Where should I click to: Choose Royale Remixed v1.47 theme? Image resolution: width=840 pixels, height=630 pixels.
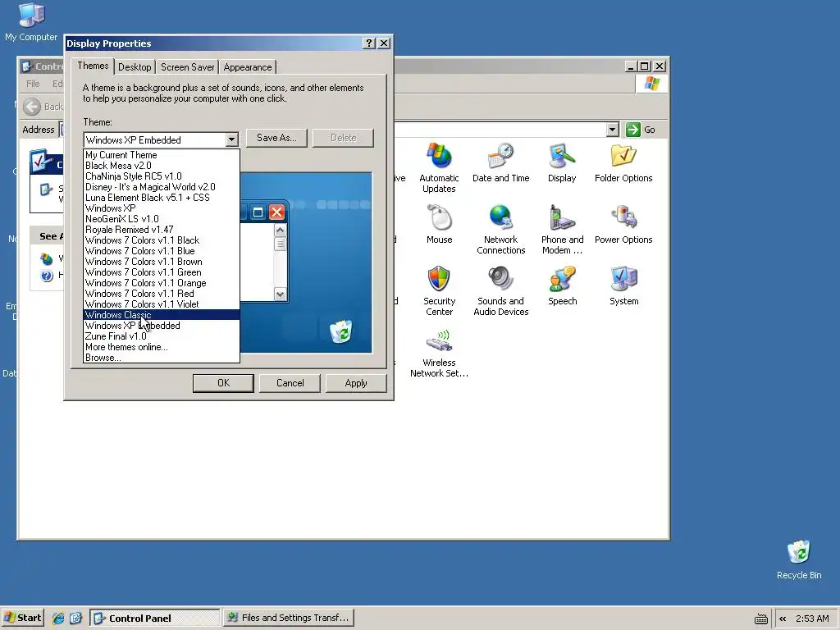pyautogui.click(x=162, y=230)
